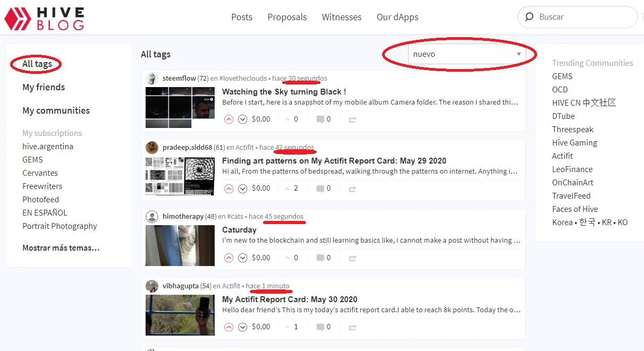Viewport: 644px width, 351px height.
Task: Open the Freewriters subscription
Action: coord(43,186)
